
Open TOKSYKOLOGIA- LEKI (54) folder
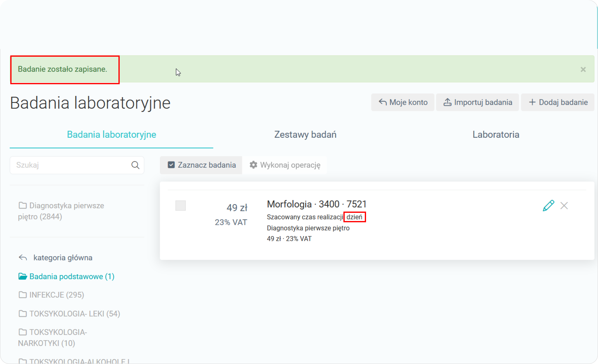pyautogui.click(x=69, y=313)
